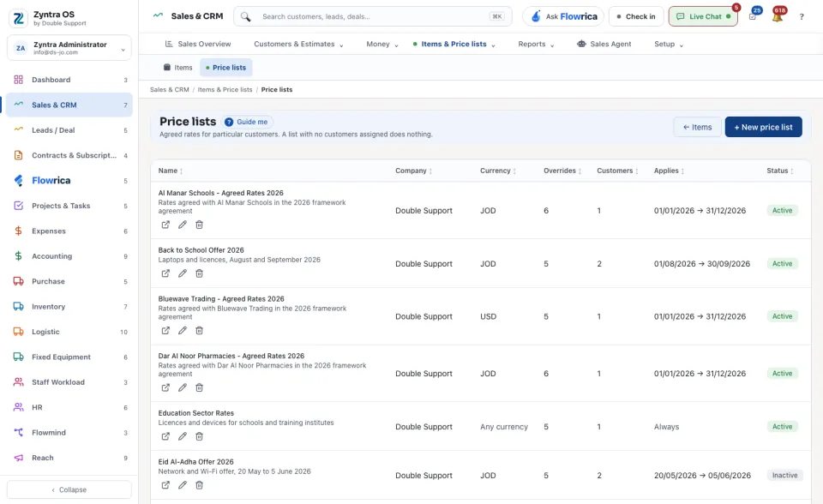Open notifications bell icon

[778, 16]
